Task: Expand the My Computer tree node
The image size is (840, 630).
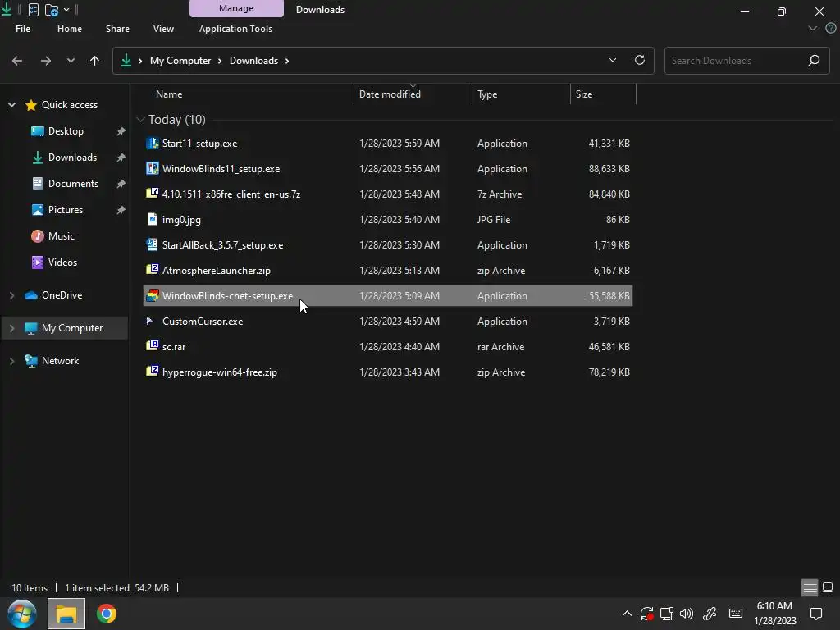Action: (x=11, y=328)
